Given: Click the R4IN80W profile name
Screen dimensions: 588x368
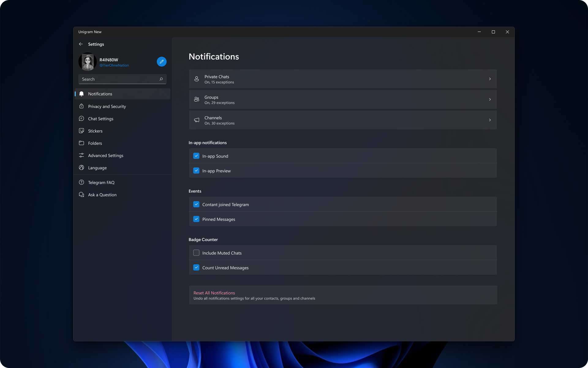Looking at the screenshot, I should (109, 60).
